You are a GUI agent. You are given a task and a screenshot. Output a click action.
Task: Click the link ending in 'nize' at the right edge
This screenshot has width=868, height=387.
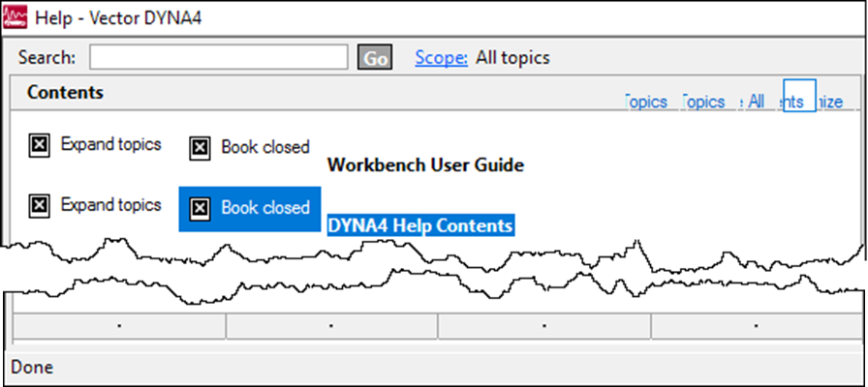(830, 102)
